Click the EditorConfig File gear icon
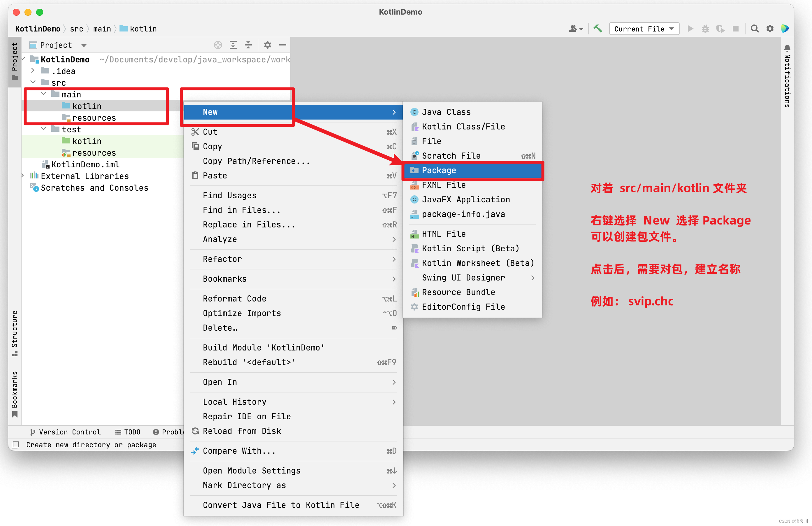The width and height of the screenshot is (812, 526). (414, 307)
